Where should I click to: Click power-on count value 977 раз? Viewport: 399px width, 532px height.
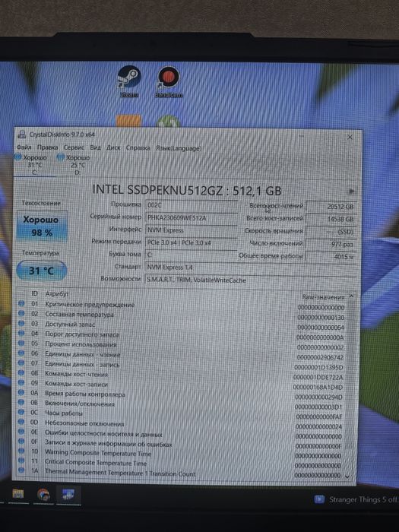tap(331, 244)
